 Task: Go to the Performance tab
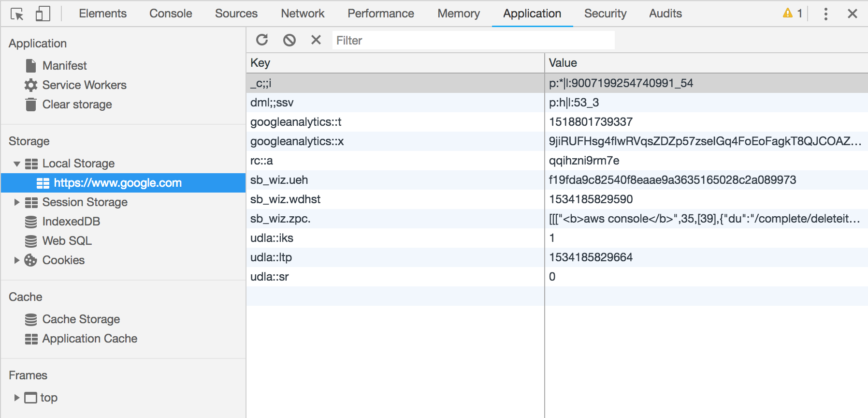tap(381, 14)
